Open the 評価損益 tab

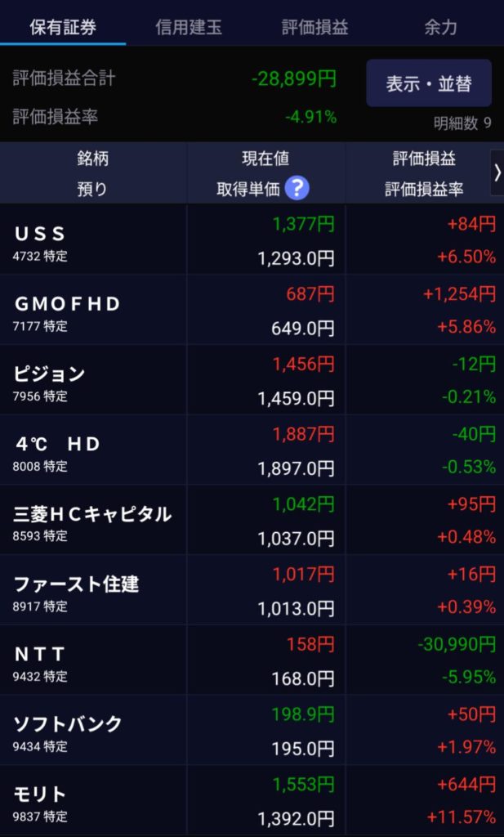click(315, 27)
